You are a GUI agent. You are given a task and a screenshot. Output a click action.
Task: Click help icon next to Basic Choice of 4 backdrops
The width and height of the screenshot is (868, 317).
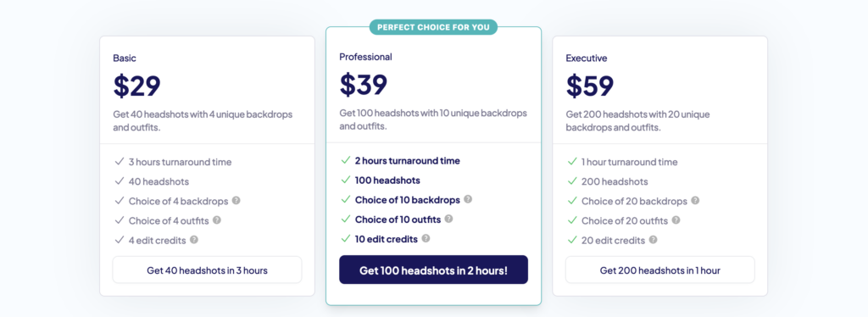click(236, 200)
